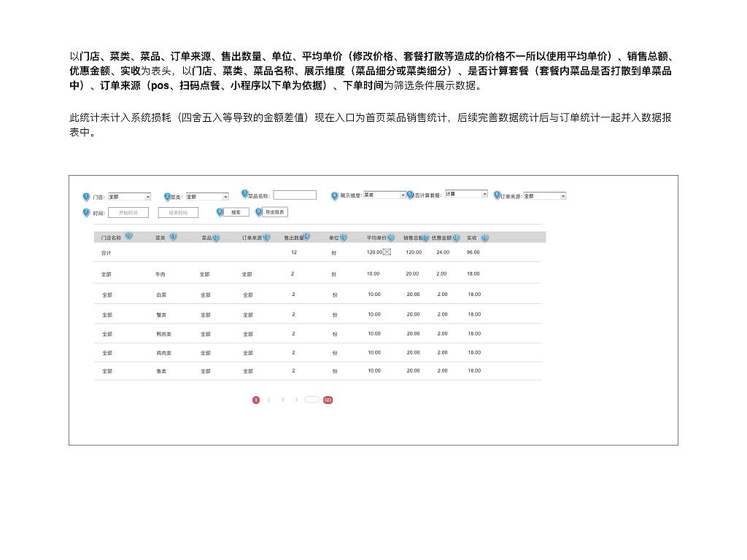This screenshot has height=560, width=747.
Task: Click the 开始时间 start time field
Action: pos(128,213)
